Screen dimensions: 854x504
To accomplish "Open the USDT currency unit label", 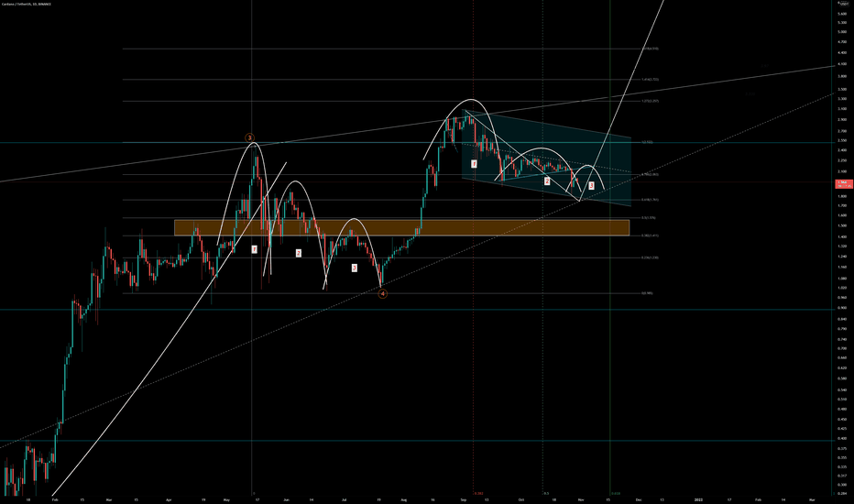I will click(x=843, y=4).
